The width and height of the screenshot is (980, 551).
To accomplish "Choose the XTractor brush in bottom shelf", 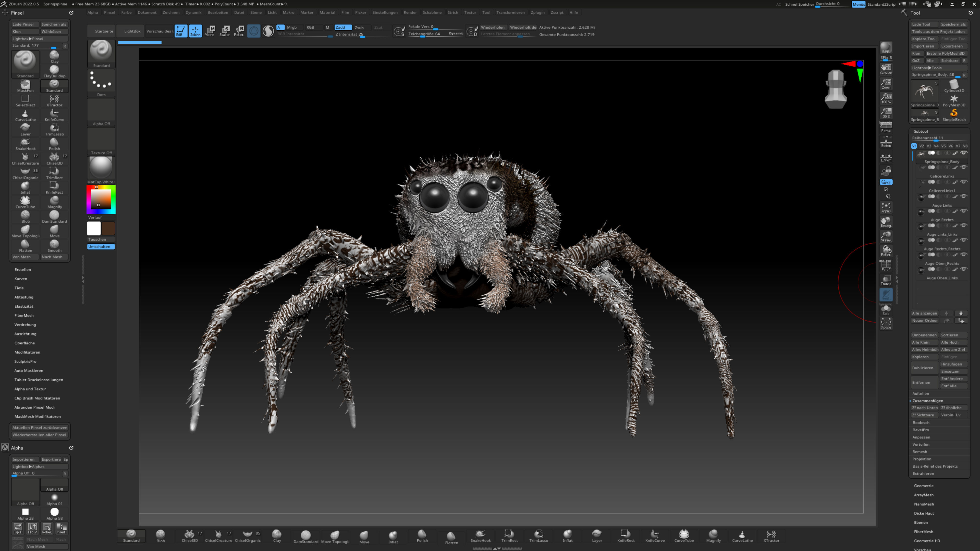I will (x=771, y=536).
